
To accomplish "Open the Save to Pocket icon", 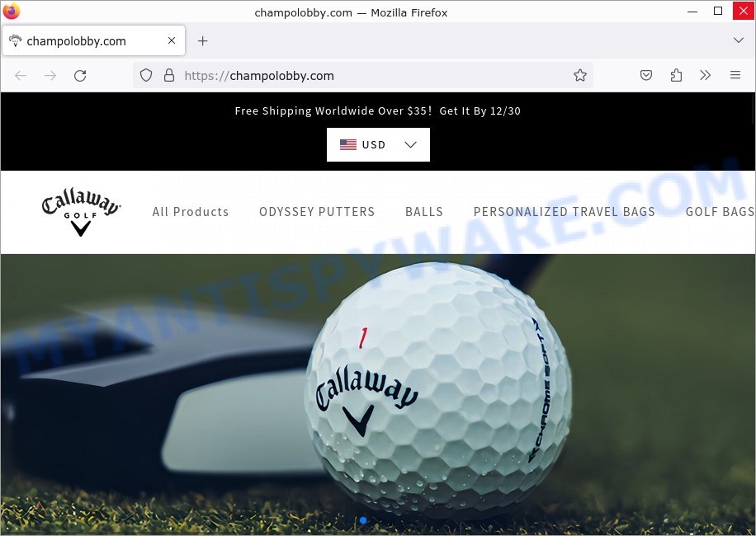I will pyautogui.click(x=646, y=75).
